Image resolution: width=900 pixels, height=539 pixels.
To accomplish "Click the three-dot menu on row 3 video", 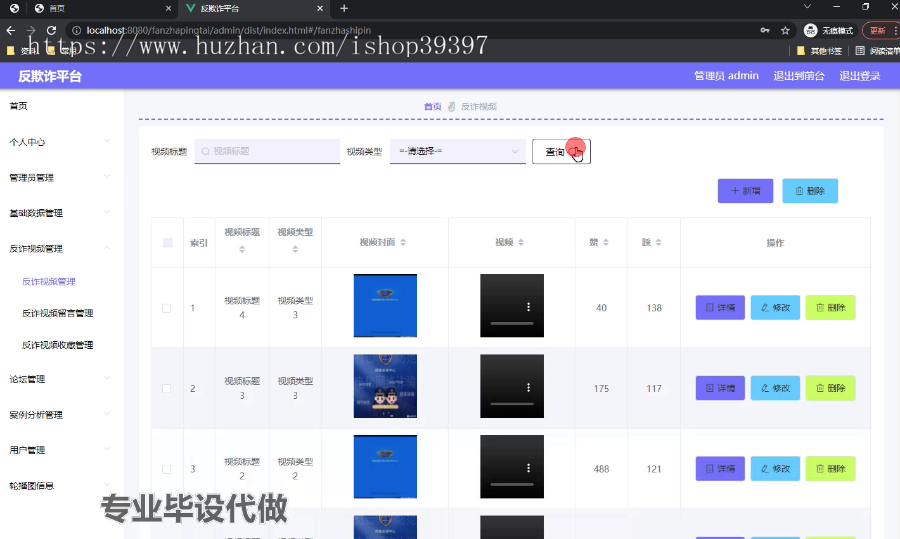I will [x=529, y=468].
